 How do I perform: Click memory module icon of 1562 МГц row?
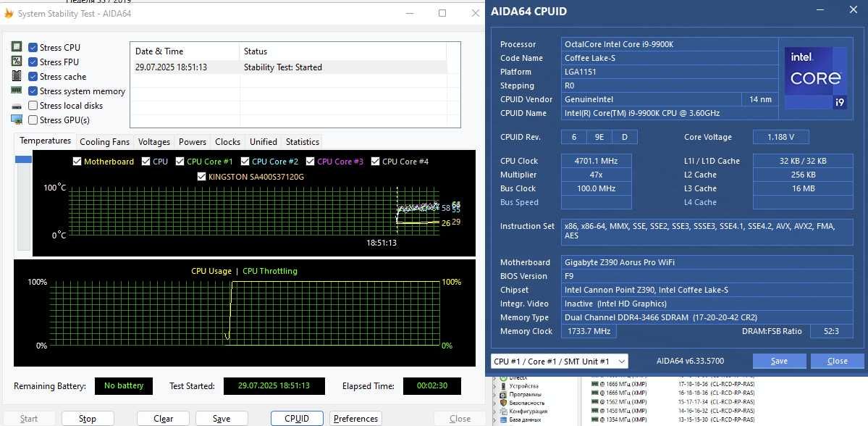pyautogui.click(x=594, y=401)
